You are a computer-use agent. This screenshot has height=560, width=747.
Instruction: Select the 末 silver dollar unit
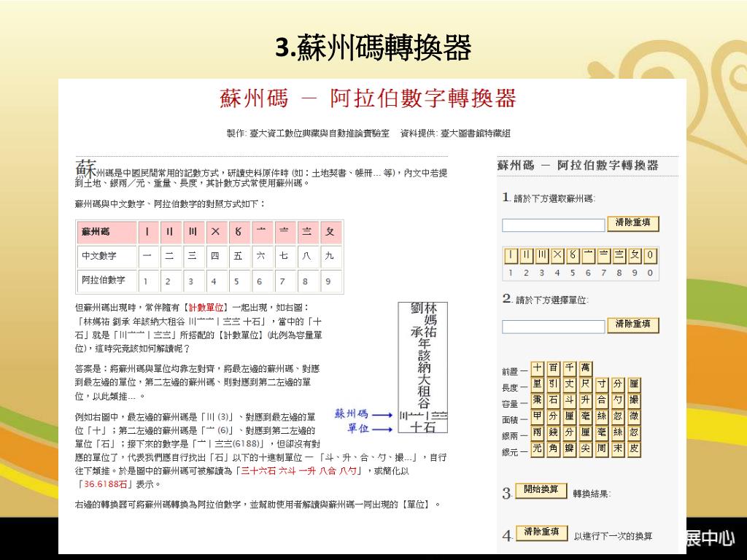[x=618, y=449]
